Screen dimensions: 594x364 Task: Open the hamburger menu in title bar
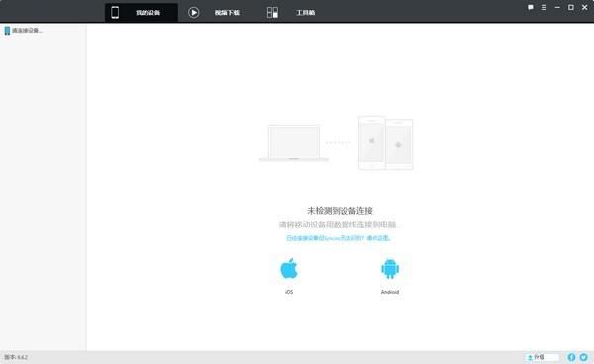point(544,7)
